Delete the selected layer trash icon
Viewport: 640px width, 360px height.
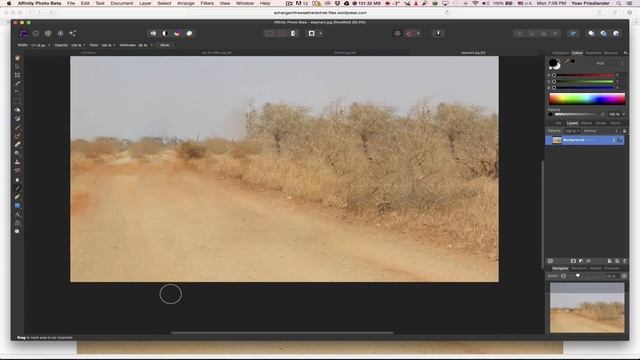tap(624, 261)
